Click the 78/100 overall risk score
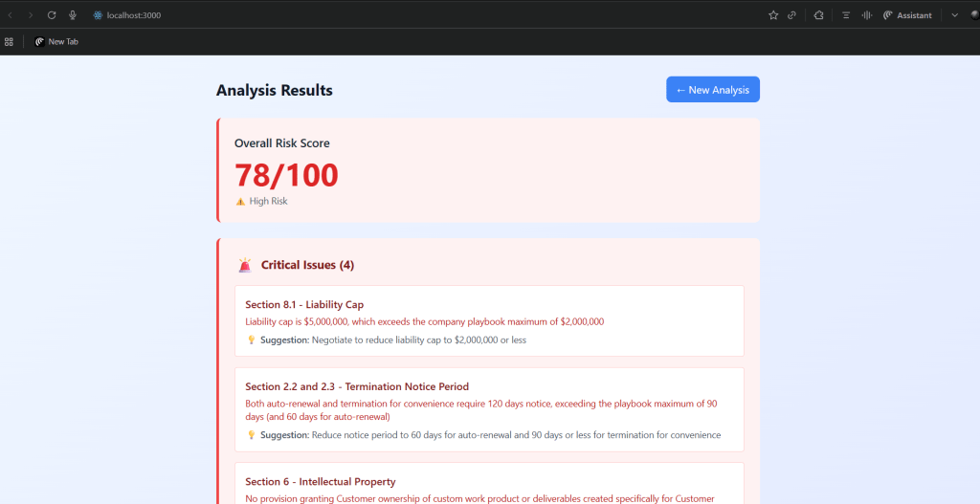Image resolution: width=980 pixels, height=504 pixels. [x=286, y=175]
